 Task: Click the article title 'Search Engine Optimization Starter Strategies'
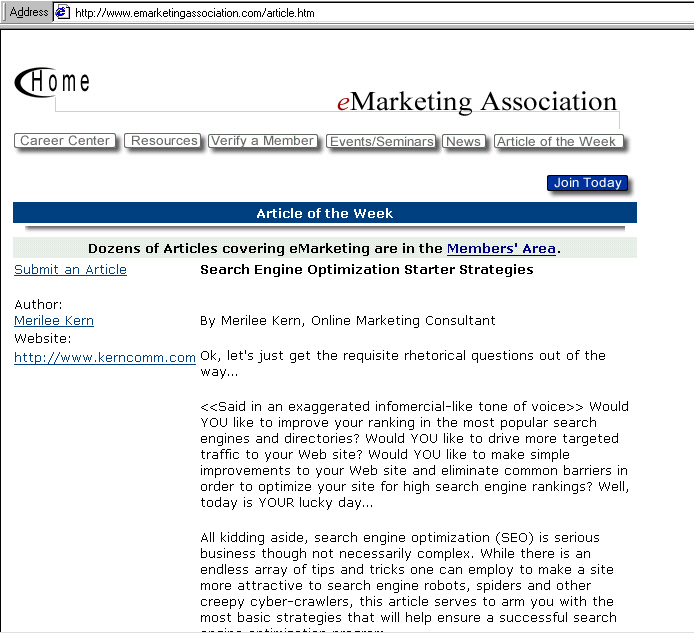366,270
